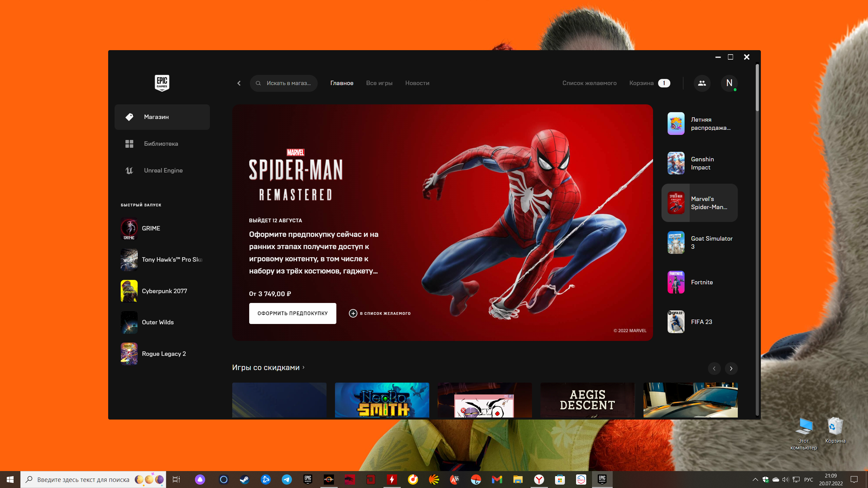Open the red lightning bolt taskbar icon
The width and height of the screenshot is (868, 488).
click(x=392, y=480)
